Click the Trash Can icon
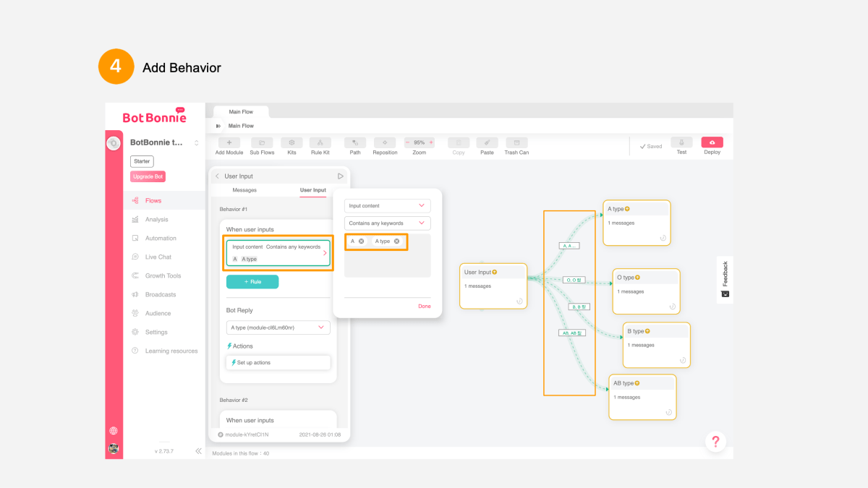Viewport: 868px width, 488px height. (516, 143)
